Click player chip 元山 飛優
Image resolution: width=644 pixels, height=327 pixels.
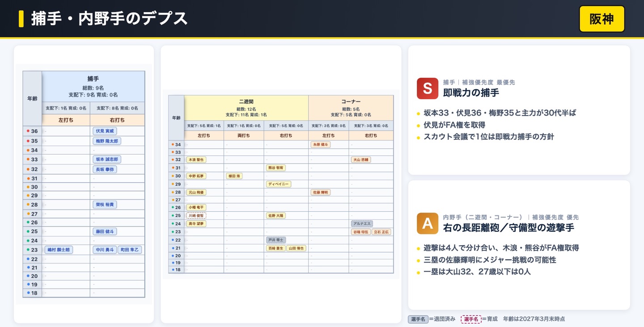point(196,192)
